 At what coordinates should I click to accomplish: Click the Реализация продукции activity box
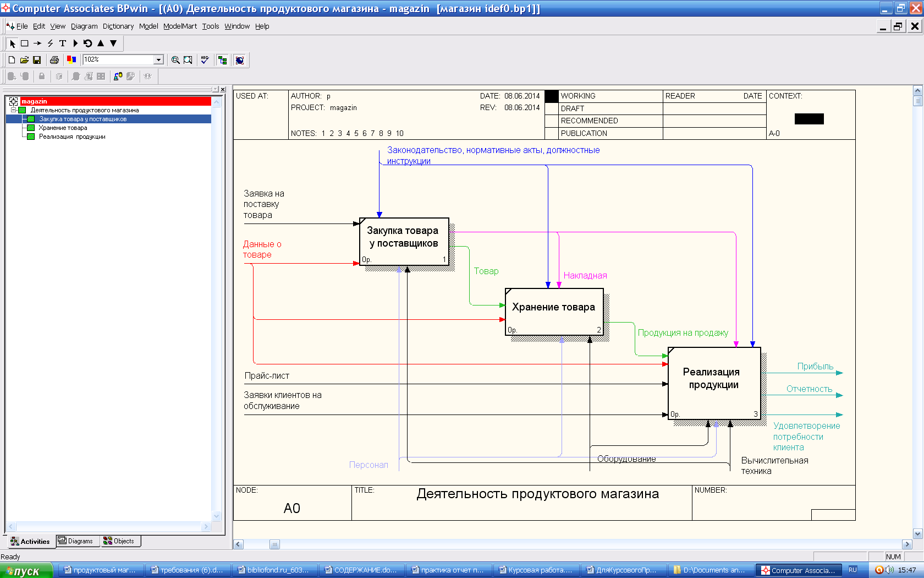[714, 384]
